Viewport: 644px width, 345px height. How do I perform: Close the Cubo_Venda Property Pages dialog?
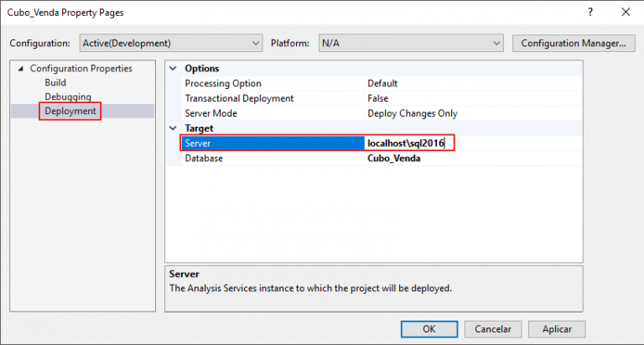tap(625, 13)
